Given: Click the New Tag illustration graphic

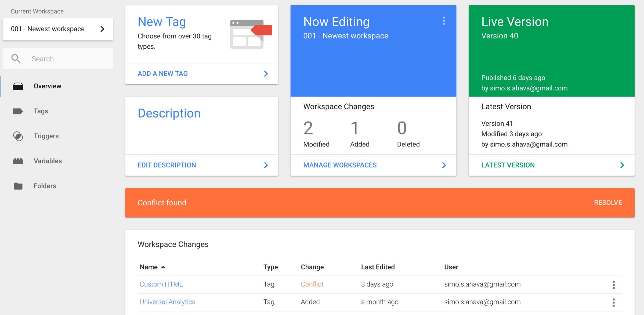Looking at the screenshot, I should 251,34.
